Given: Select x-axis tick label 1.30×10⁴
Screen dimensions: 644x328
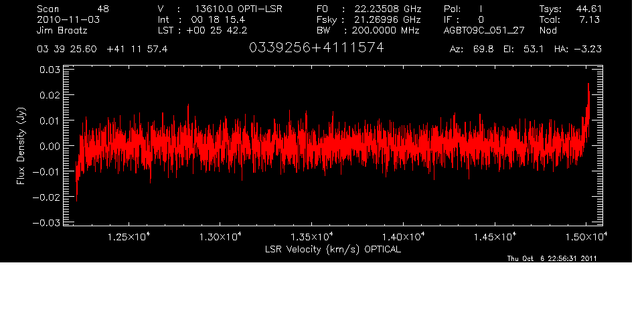Looking at the screenshot, I should (220, 237).
